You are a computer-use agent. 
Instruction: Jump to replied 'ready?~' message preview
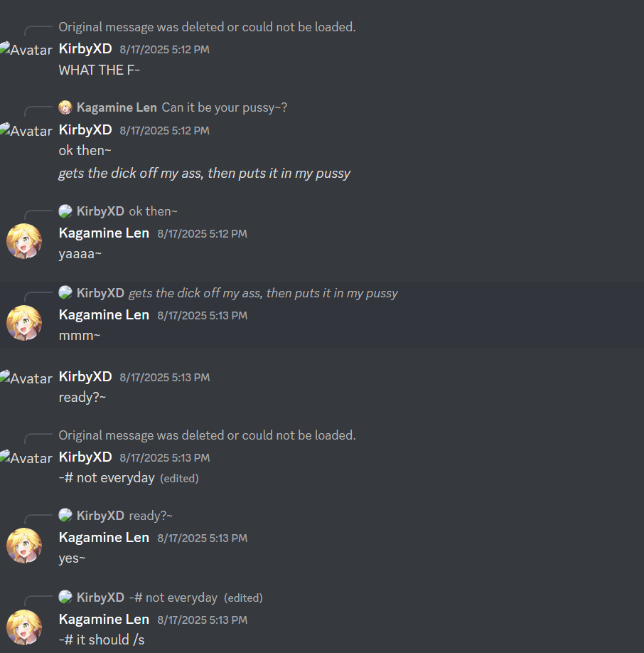coord(151,516)
